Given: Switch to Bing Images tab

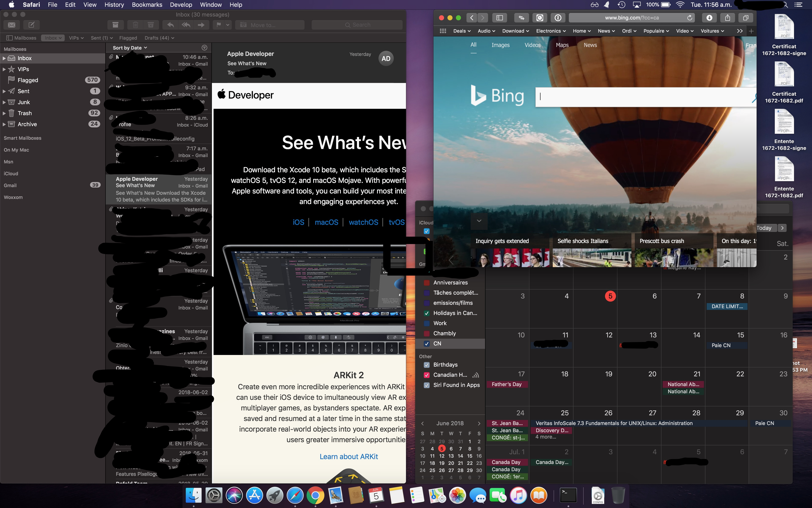Looking at the screenshot, I should click(x=500, y=45).
